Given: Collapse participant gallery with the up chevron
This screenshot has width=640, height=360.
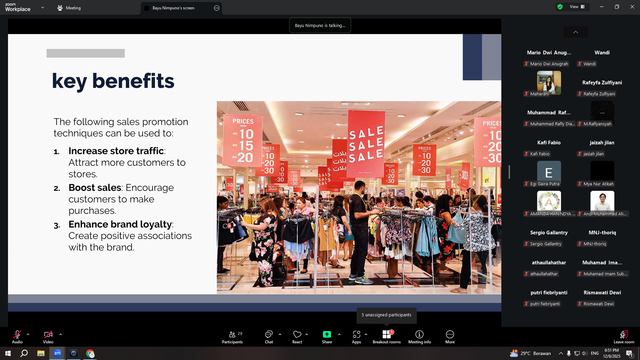Looking at the screenshot, I should coord(576,32).
